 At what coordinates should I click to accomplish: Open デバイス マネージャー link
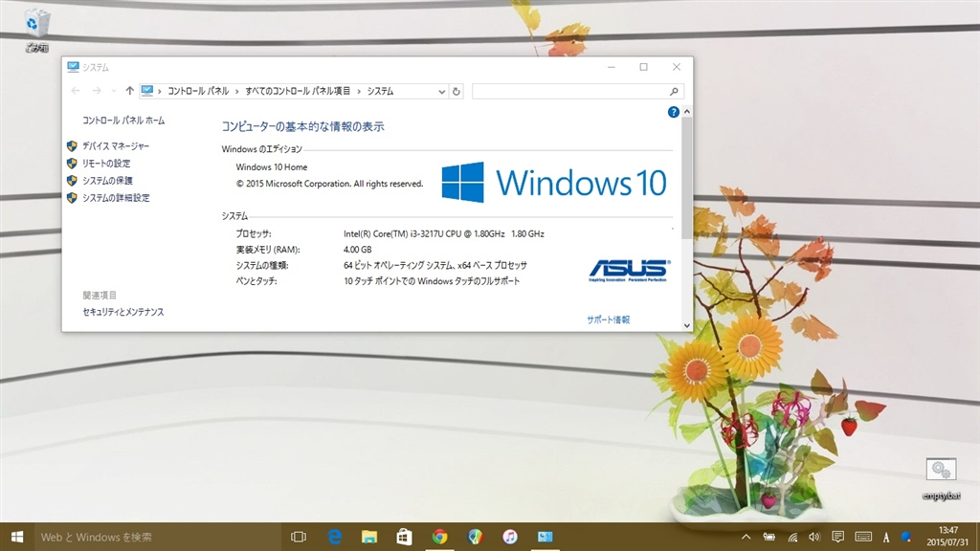(x=116, y=146)
